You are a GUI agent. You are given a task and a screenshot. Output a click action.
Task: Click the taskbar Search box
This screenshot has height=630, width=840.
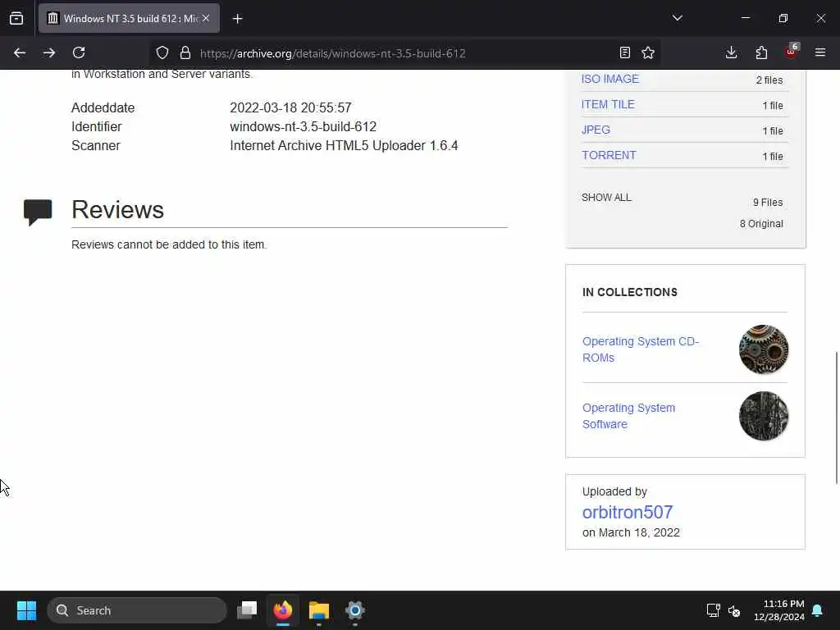click(137, 610)
